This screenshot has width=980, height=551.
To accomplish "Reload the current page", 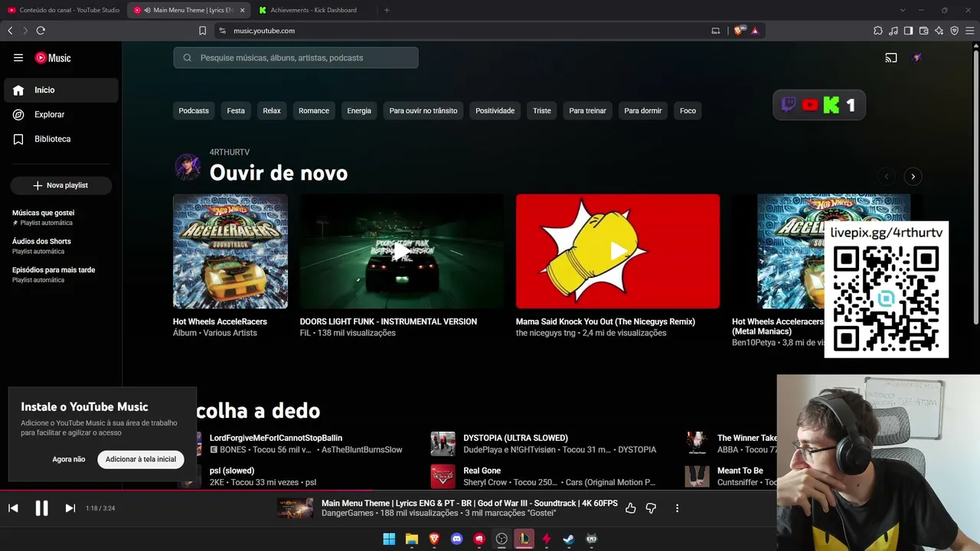I will pos(41,31).
